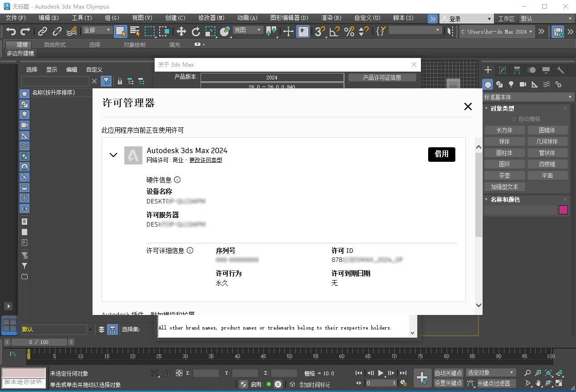
Task: Open the 脚本(S) menu
Action: click(x=404, y=18)
